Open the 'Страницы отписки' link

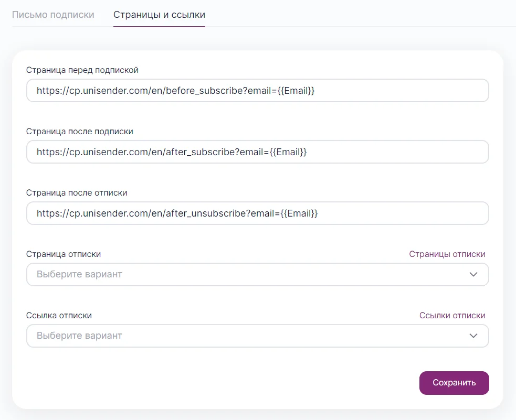pyautogui.click(x=447, y=254)
